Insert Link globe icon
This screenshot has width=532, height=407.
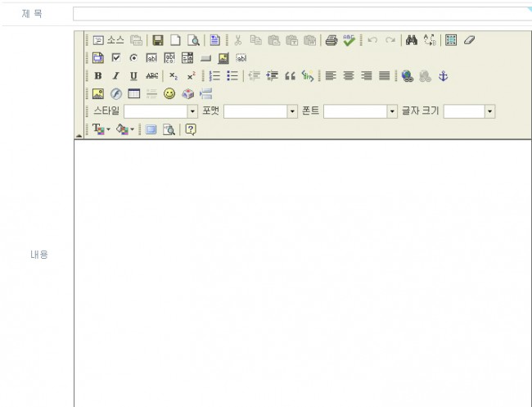[x=407, y=76]
